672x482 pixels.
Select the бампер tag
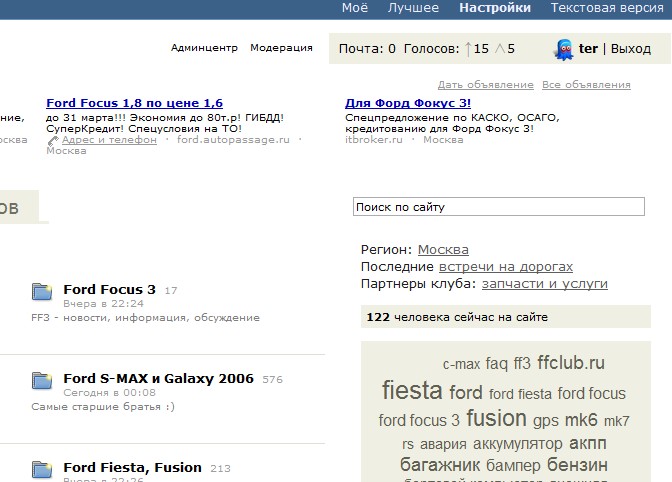pyautogui.click(x=513, y=465)
